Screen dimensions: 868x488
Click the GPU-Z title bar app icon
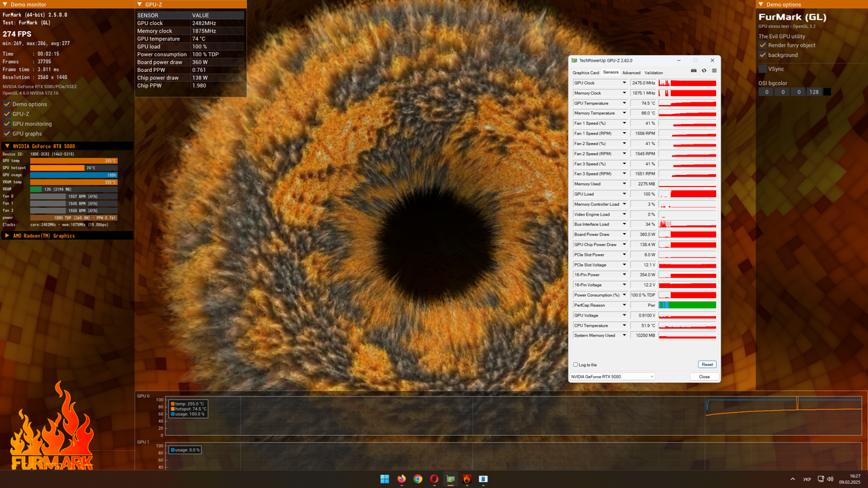coord(574,60)
